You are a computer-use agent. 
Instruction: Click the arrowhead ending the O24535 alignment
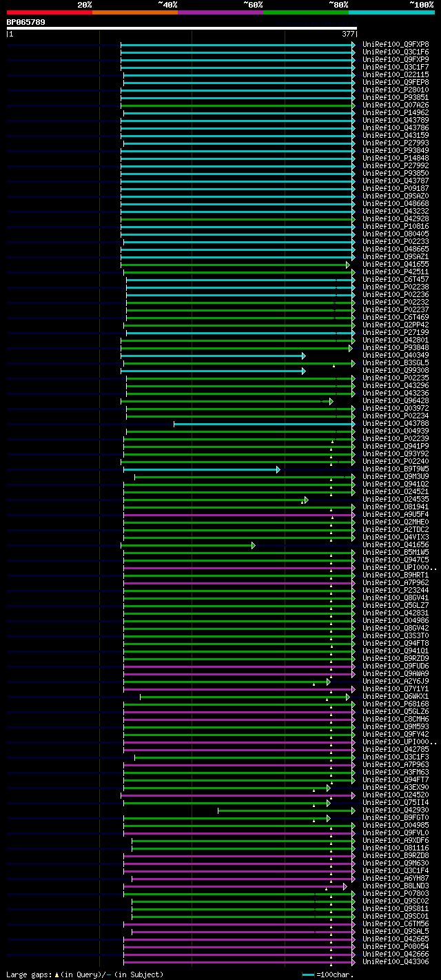[306, 500]
